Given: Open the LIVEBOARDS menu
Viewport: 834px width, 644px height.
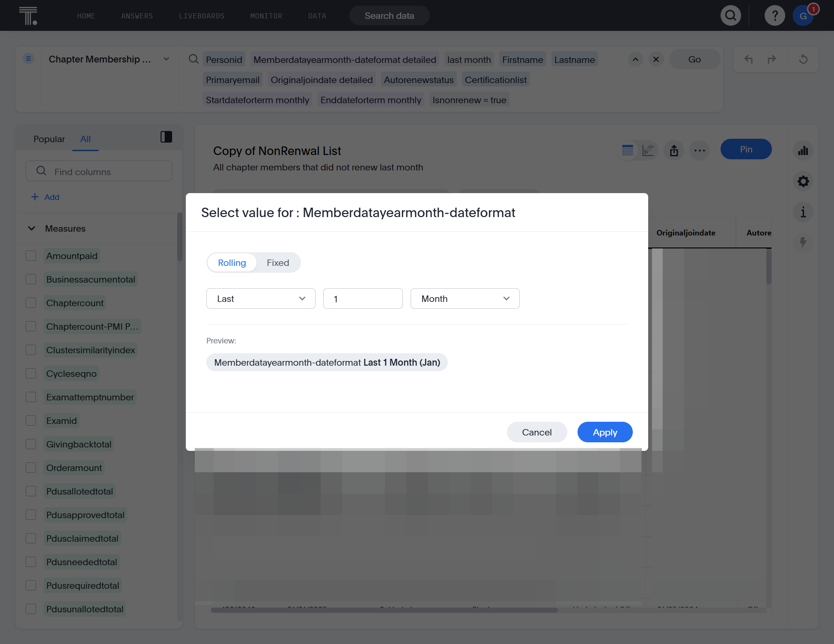Looking at the screenshot, I should 202,16.
